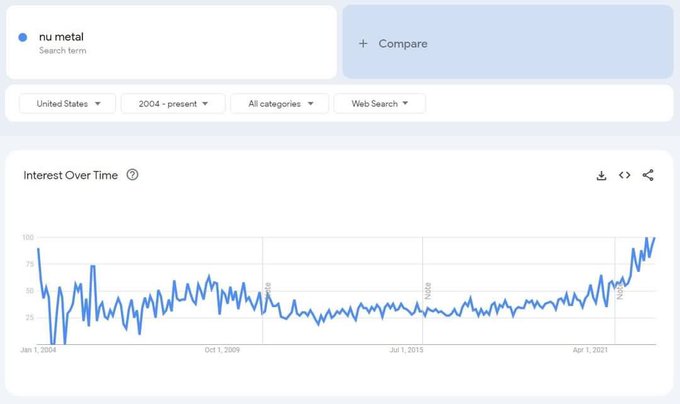Download the Interest Over Time chart data

(601, 176)
